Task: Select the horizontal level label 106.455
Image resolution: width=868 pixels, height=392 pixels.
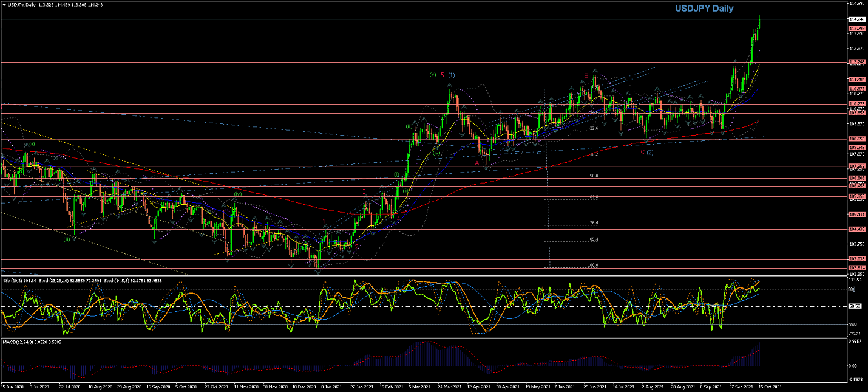Action: tap(856, 185)
